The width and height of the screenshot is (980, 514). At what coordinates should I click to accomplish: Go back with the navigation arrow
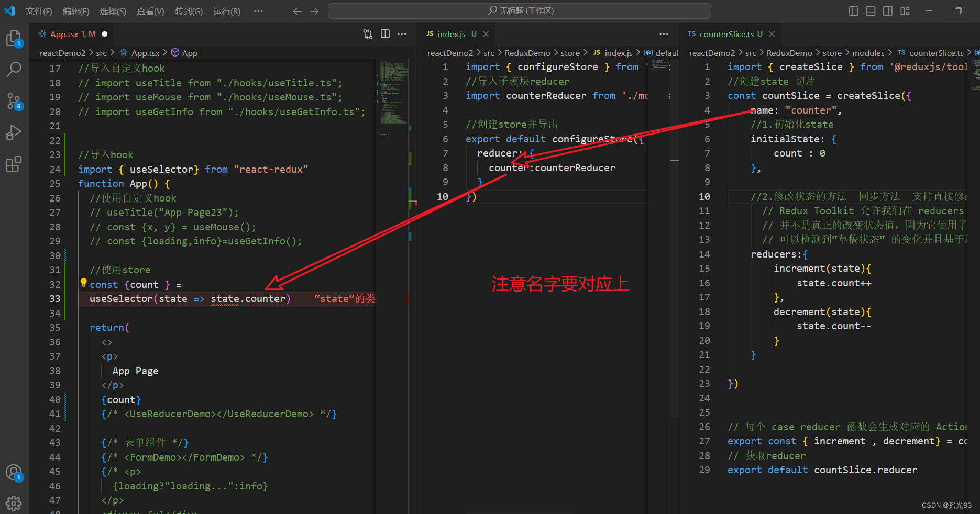click(x=297, y=11)
